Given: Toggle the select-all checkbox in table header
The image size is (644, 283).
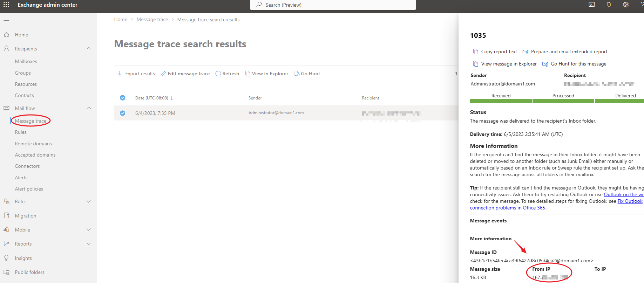Looking at the screenshot, I should [123, 98].
